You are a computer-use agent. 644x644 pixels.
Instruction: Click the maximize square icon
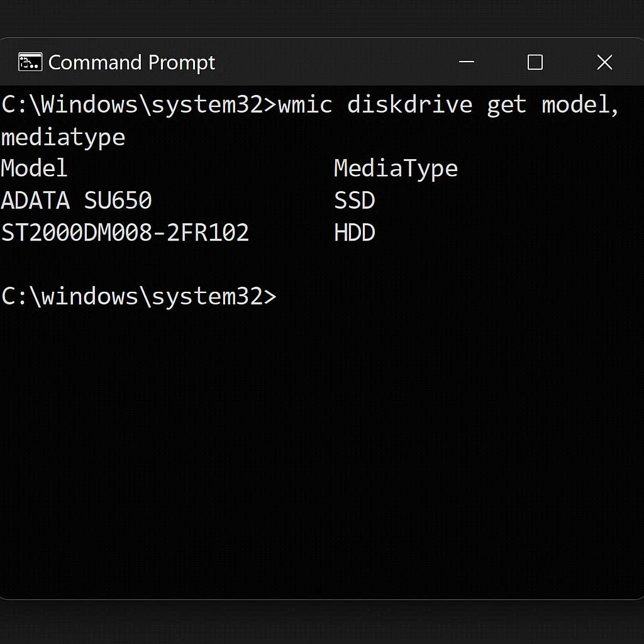pos(535,62)
